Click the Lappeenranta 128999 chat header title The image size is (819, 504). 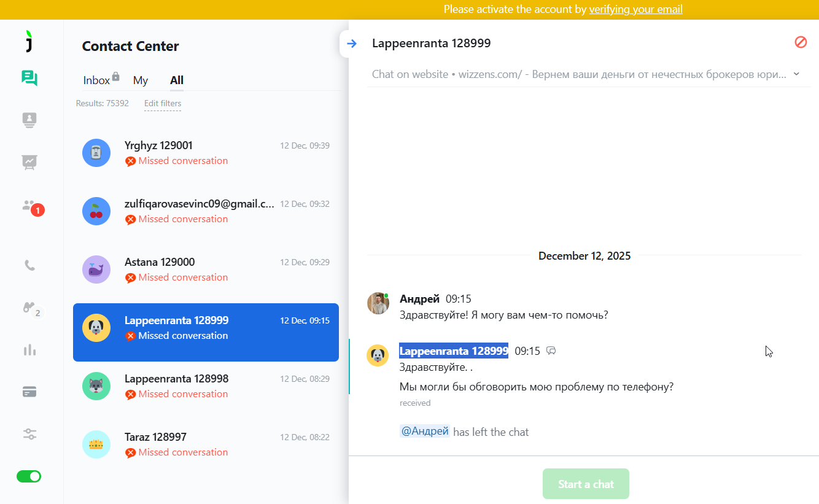point(432,43)
